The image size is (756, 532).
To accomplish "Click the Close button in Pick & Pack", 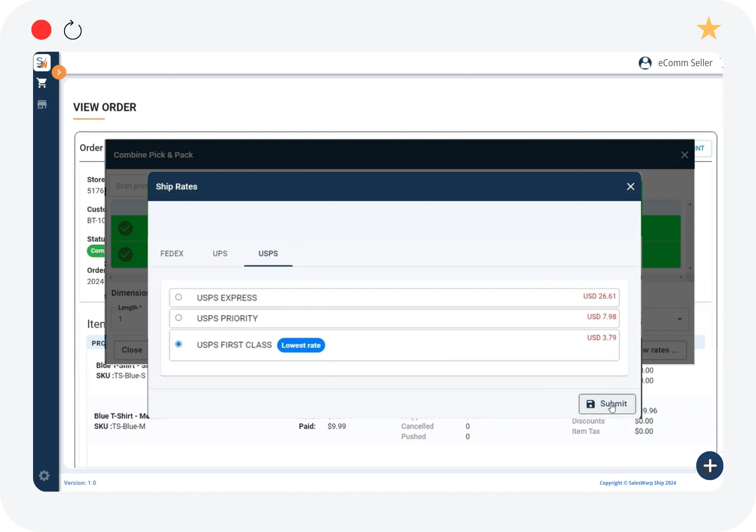I will pyautogui.click(x=132, y=350).
